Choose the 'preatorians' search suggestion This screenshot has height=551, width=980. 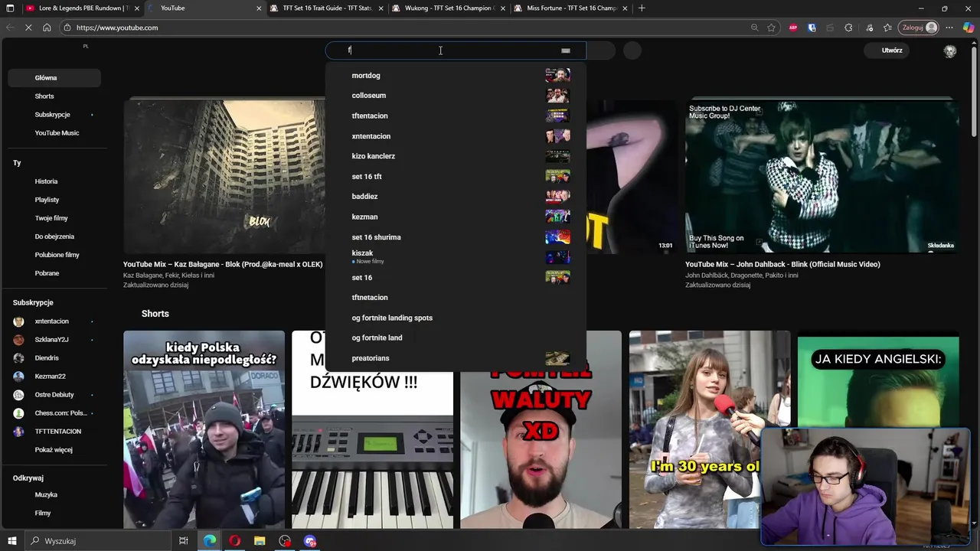click(x=456, y=358)
